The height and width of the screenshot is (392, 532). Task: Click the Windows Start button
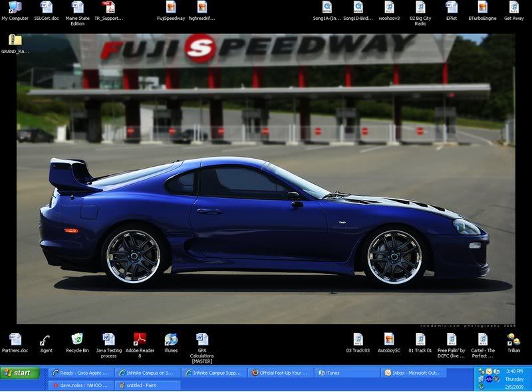pos(22,373)
